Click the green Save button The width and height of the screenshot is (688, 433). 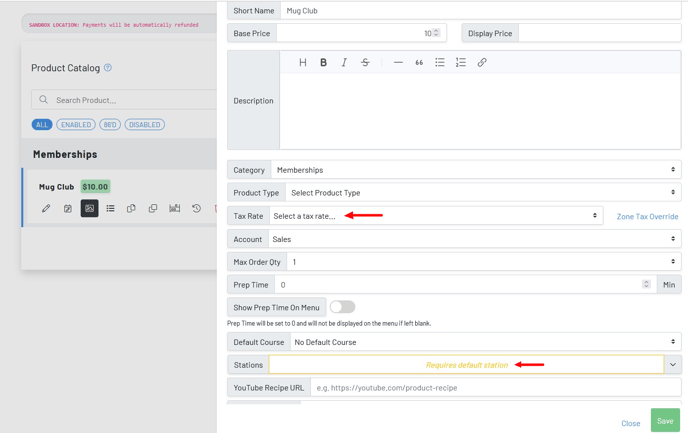pyautogui.click(x=665, y=421)
